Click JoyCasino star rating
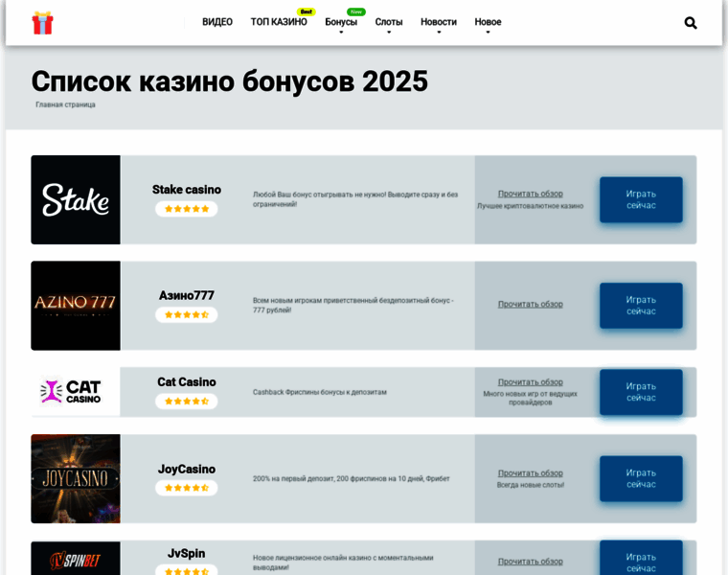The height and width of the screenshot is (575, 728). (187, 488)
